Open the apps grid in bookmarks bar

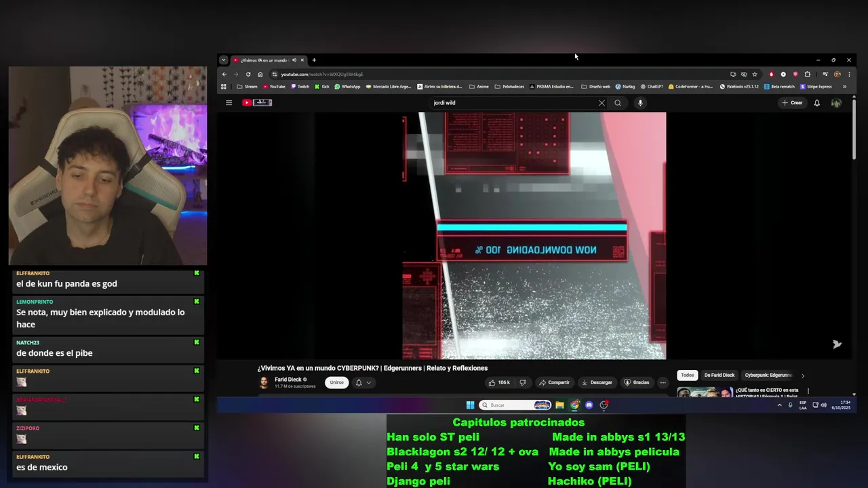(x=224, y=87)
